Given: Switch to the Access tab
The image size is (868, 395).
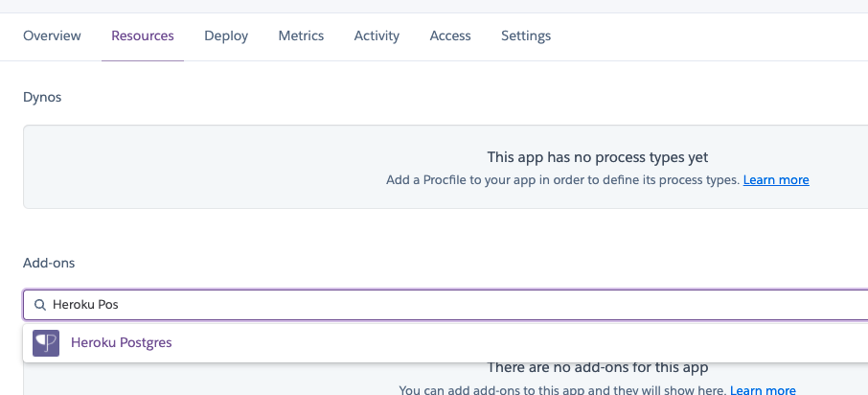Looking at the screenshot, I should 450,35.
